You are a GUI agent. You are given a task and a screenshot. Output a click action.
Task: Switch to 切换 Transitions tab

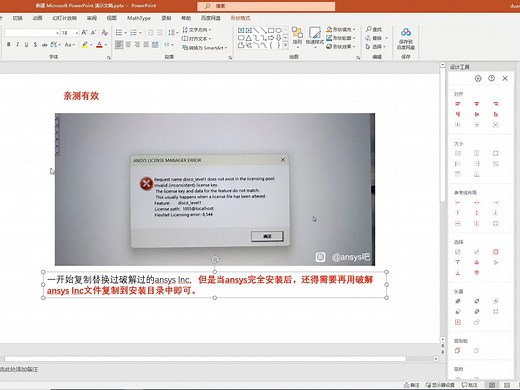click(x=17, y=18)
